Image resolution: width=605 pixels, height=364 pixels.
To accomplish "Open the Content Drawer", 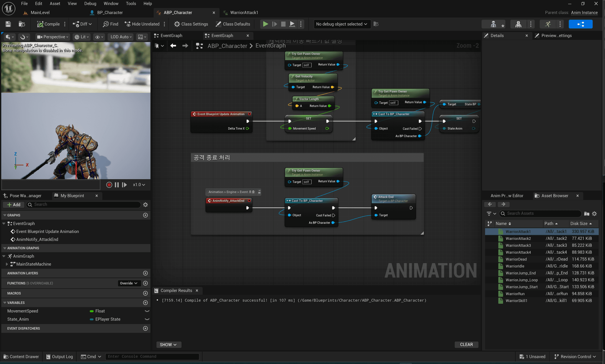I will coord(21,357).
